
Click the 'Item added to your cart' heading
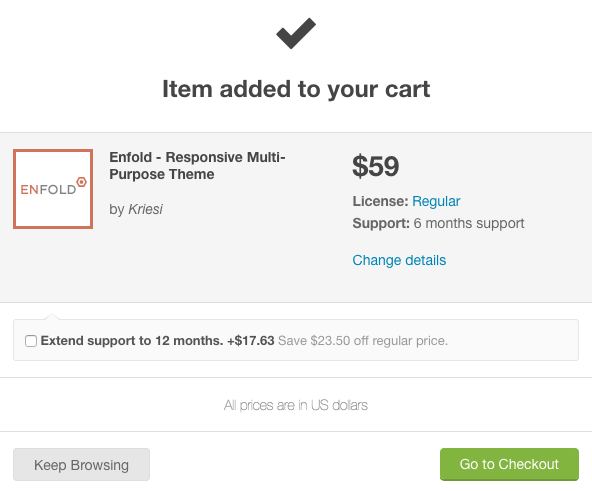296,89
